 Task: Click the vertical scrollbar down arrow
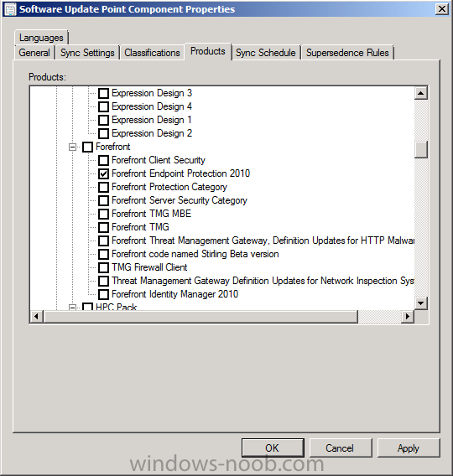coord(421,303)
